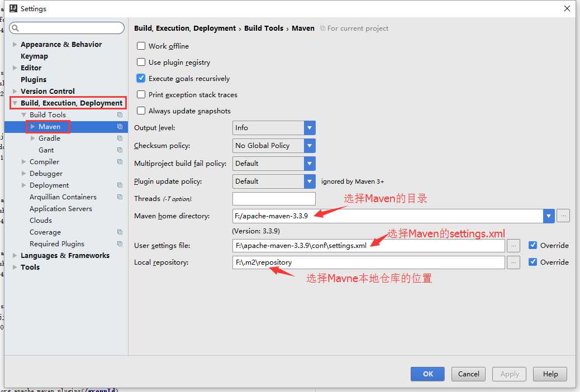Collapse the Build Tools node
Image resolution: width=580 pixels, height=392 pixels.
pos(23,115)
